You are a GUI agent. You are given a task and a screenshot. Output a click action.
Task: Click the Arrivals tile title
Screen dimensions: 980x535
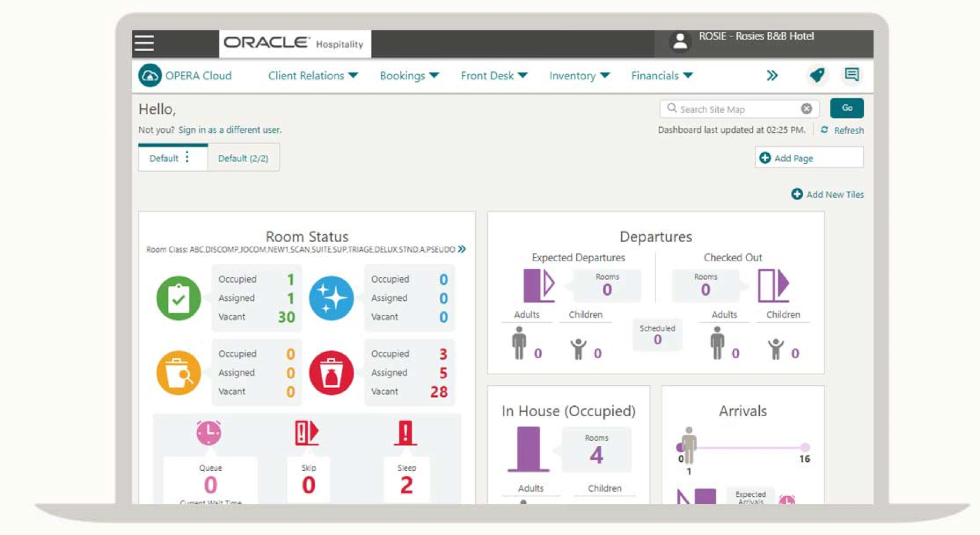tap(743, 411)
